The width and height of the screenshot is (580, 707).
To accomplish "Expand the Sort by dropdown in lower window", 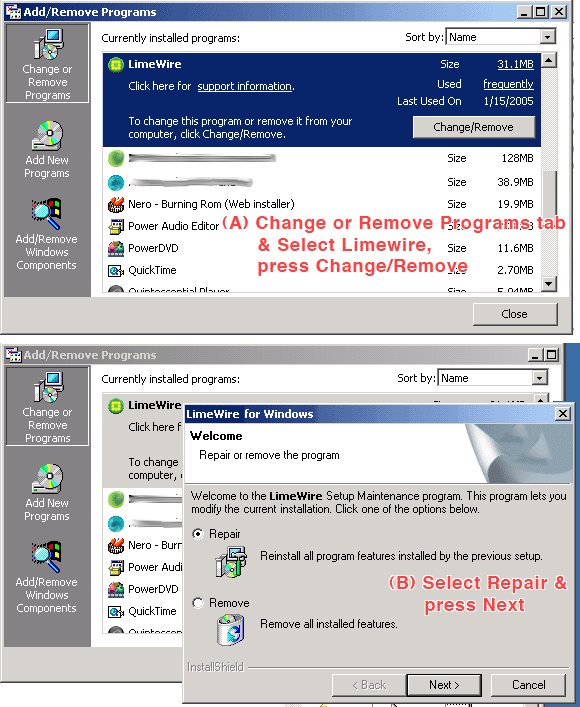I will pos(539,378).
